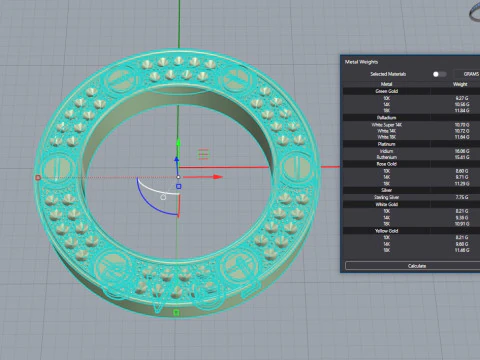This screenshot has height=360, width=480.
Task: Click the red hatched marker inside the ring
Action: click(x=203, y=154)
